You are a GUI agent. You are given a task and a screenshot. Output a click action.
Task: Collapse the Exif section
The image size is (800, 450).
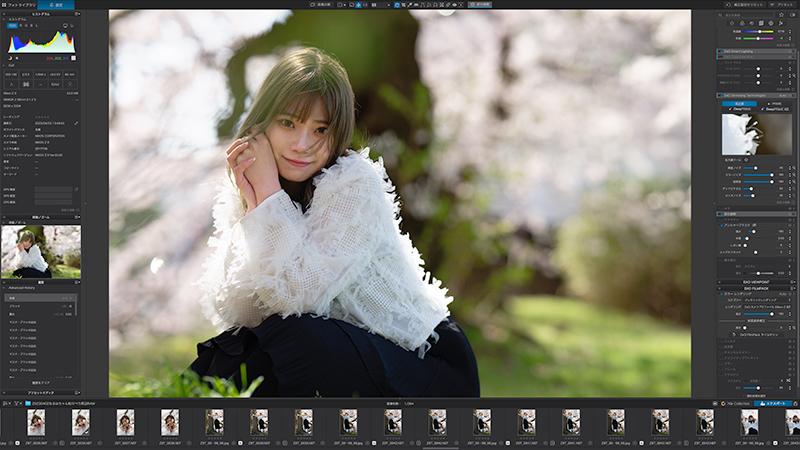pyautogui.click(x=4, y=65)
